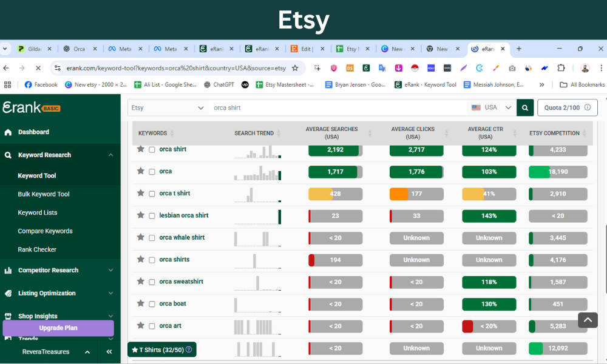Star the 'orca t shirt' keyword
607x364 pixels.
pyautogui.click(x=141, y=193)
